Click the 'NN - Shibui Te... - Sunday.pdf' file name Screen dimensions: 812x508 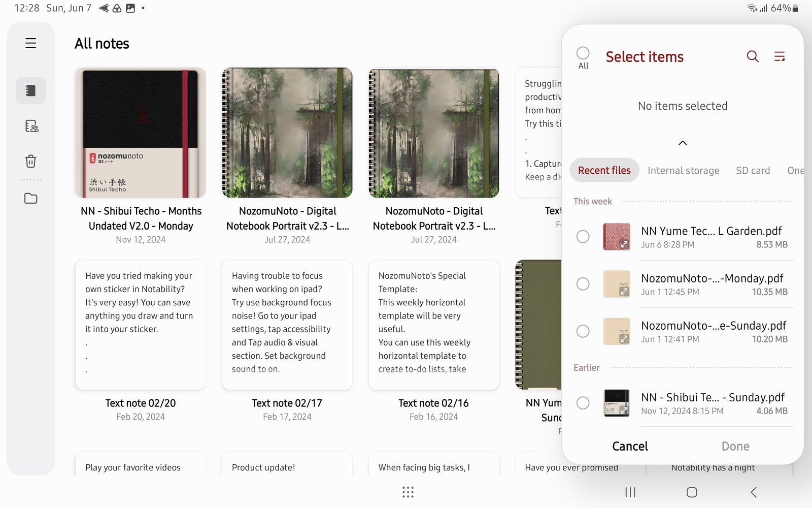click(x=713, y=397)
